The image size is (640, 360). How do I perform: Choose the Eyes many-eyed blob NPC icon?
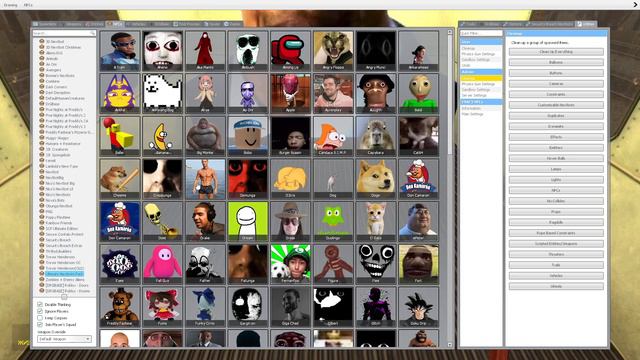click(120, 264)
